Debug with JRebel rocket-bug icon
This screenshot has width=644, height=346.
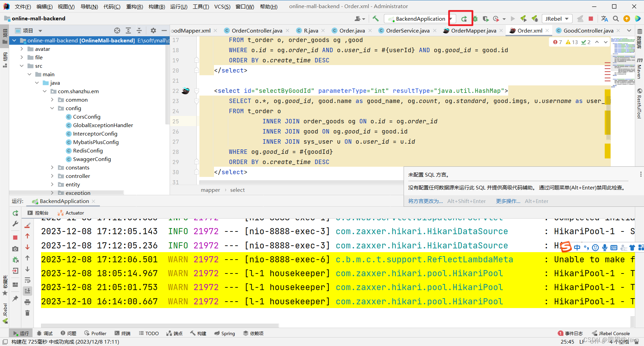tap(535, 19)
